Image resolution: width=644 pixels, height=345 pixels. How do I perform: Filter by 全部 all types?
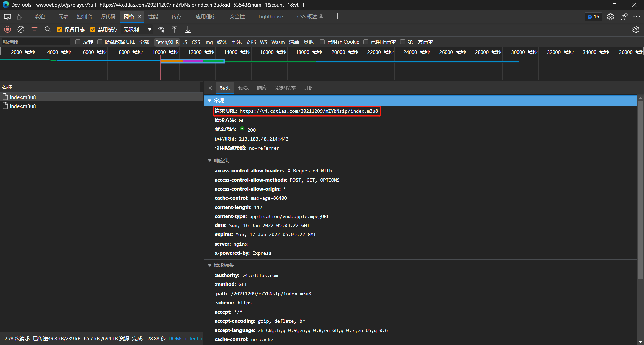[x=144, y=42]
